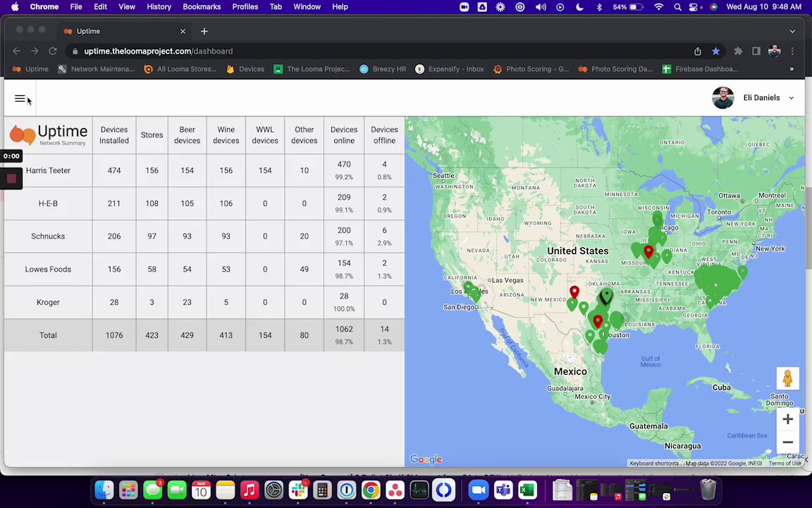The image size is (812, 508).
Task: Click the red map pin near Houston
Action: click(x=598, y=322)
